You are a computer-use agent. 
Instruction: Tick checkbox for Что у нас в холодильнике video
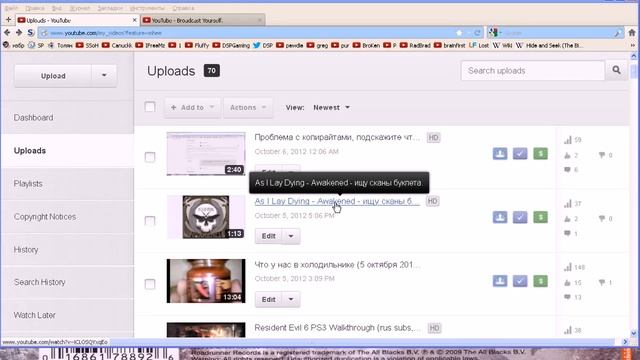click(x=150, y=284)
